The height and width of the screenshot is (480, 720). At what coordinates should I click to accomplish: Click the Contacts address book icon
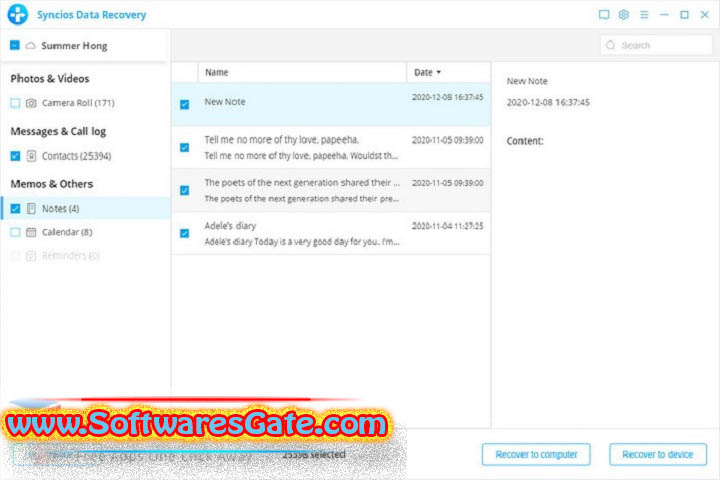[31, 156]
